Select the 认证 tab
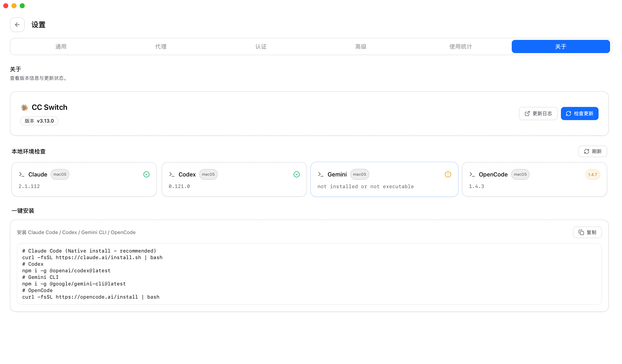 (x=261, y=47)
